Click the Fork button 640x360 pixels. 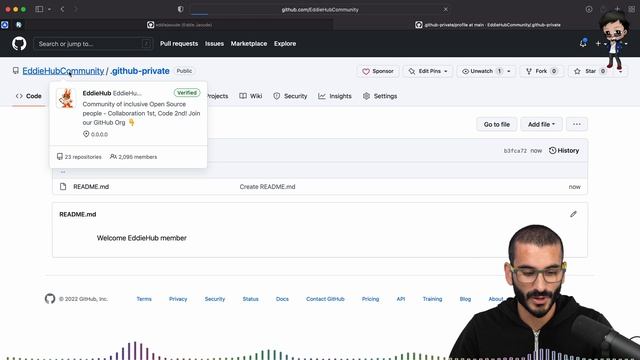[x=541, y=71]
